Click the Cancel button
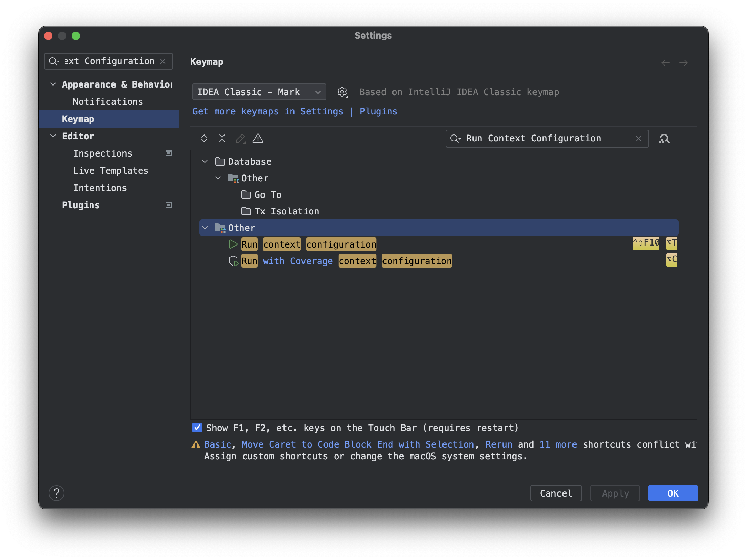Screen dimensions: 747x560 (556, 493)
